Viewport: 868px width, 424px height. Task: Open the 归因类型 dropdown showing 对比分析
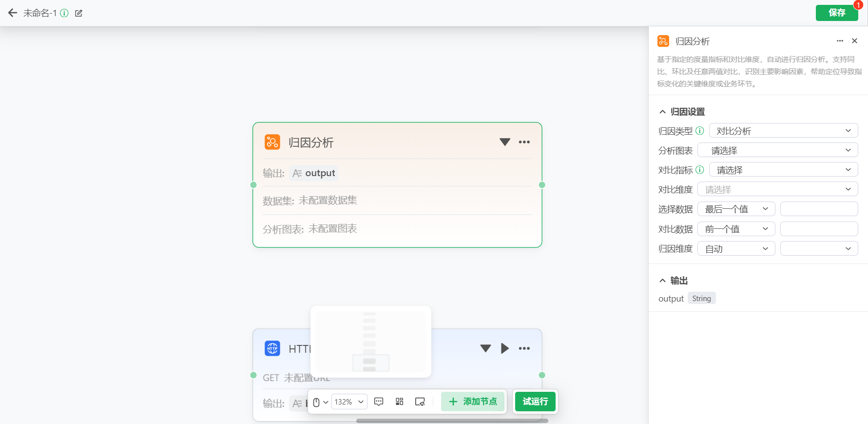coord(783,131)
